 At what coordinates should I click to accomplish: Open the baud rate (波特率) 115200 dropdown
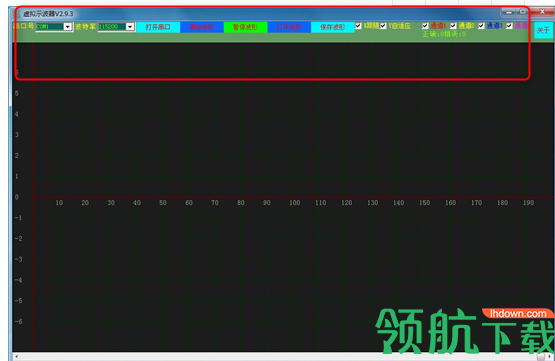tap(130, 27)
